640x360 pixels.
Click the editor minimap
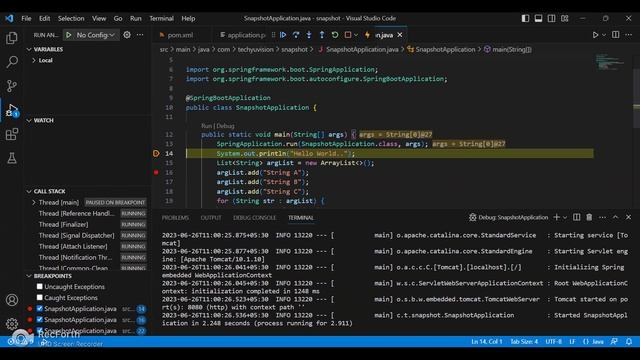pos(610,61)
